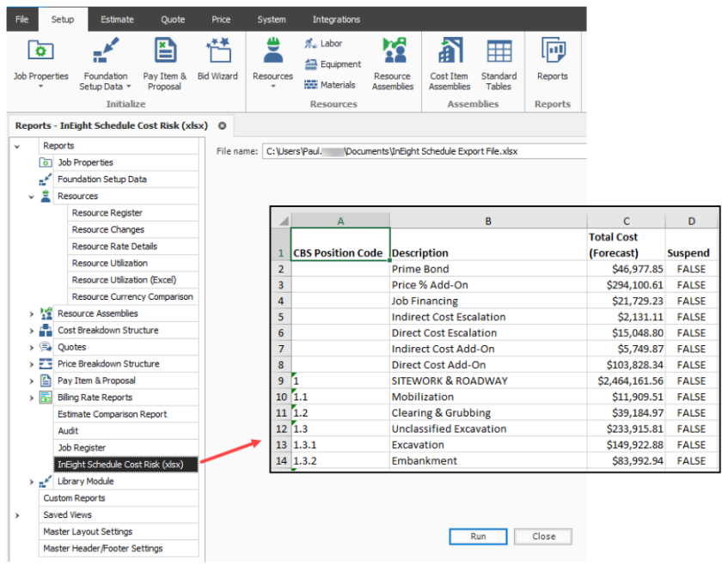Click the File name path field
Viewport: 728px width, 572px height.
pos(423,151)
